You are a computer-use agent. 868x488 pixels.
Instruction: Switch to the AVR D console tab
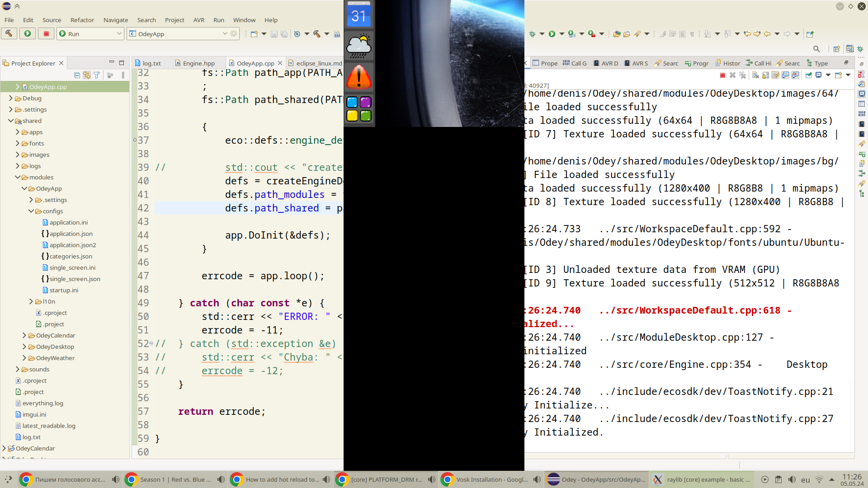pos(606,63)
